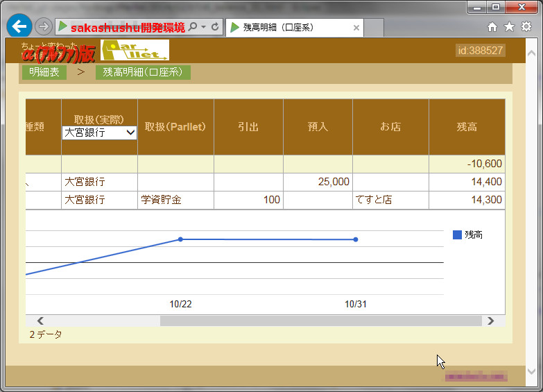The width and height of the screenshot is (543, 392).
Task: Go to 明細表 breadcrumb link
Action: [44, 72]
